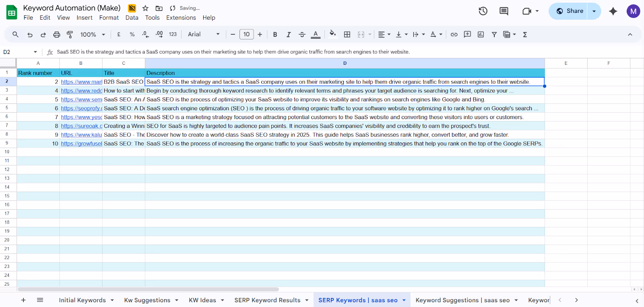644x307 pixels.
Task: Add a new sheet
Action: pyautogui.click(x=23, y=300)
